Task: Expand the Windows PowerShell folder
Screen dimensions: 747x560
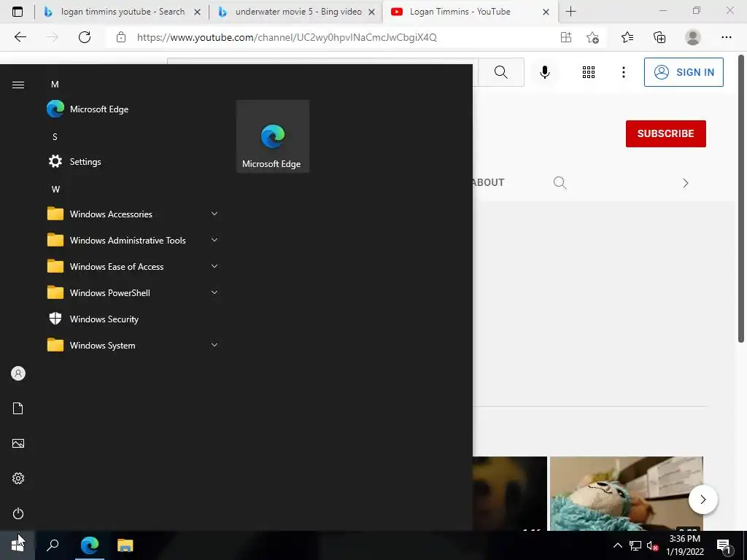Action: tap(133, 292)
